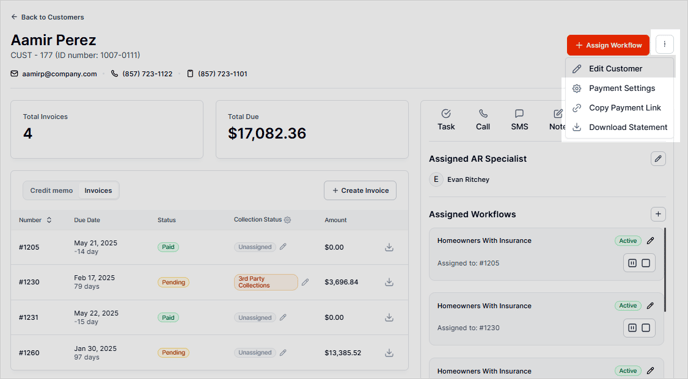This screenshot has width=688, height=379.
Task: Stop the workflow assigned to #1230
Action: 646,328
